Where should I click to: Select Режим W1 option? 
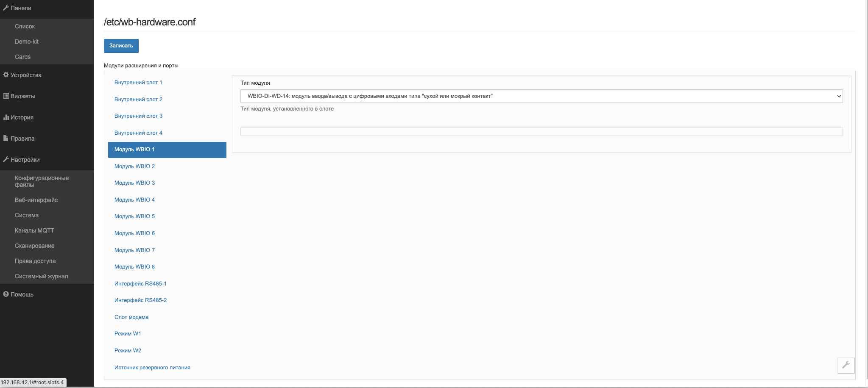[x=128, y=334]
